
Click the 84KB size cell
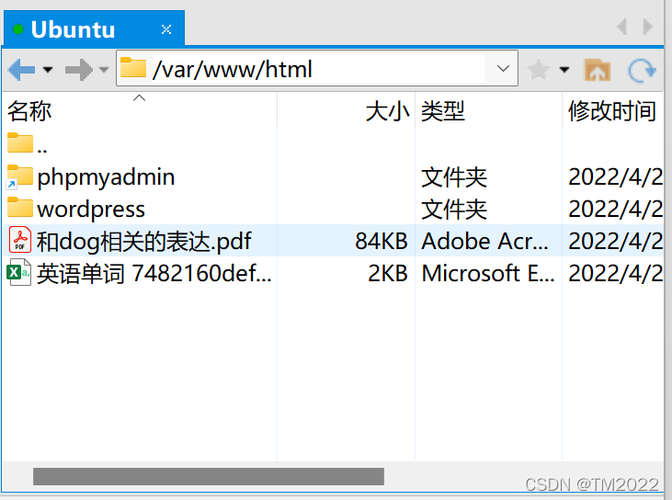[x=381, y=241]
